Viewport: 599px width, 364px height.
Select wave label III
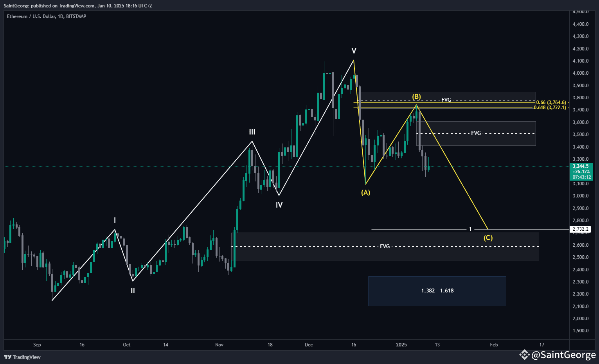[252, 132]
